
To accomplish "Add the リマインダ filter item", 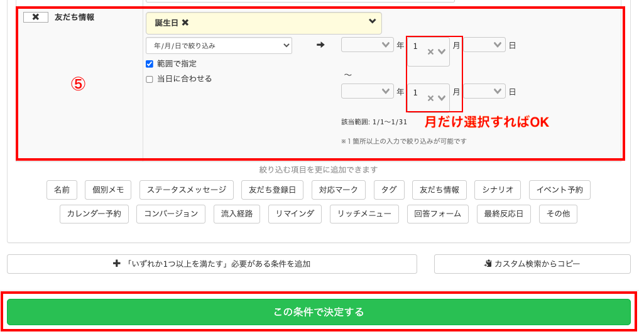I will coord(295,214).
